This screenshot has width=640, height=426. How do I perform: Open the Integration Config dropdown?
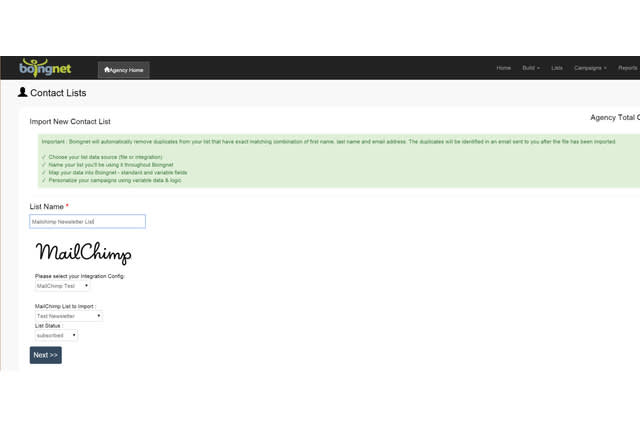pos(63,286)
